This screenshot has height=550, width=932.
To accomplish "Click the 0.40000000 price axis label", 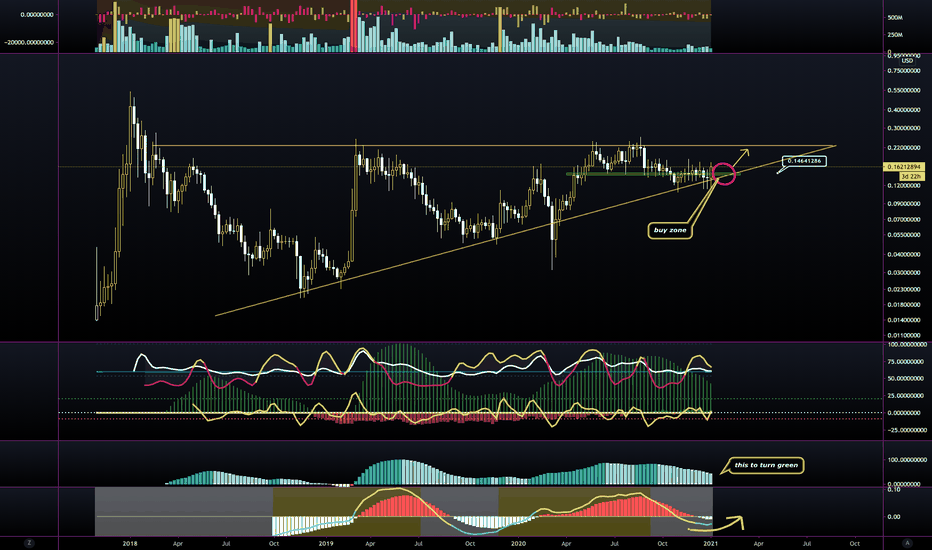I will point(903,110).
